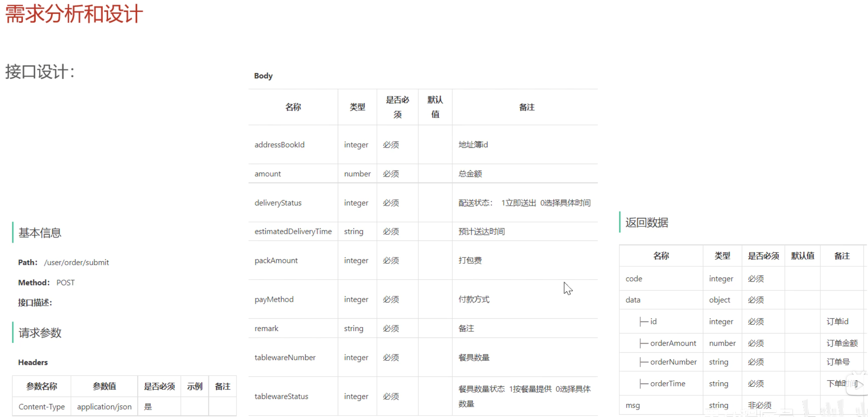This screenshot has height=417, width=868.
Task: Click the 基本信息 section heading
Action: [40, 233]
